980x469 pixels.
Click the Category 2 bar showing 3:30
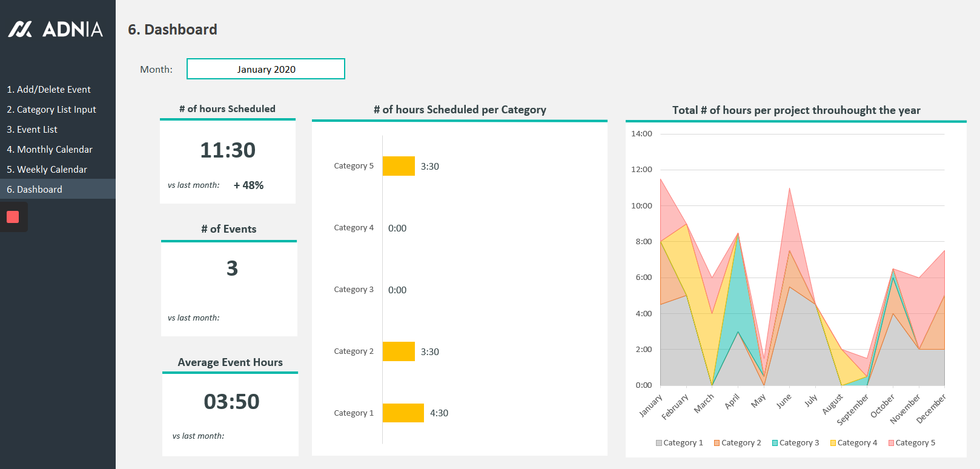pos(399,351)
